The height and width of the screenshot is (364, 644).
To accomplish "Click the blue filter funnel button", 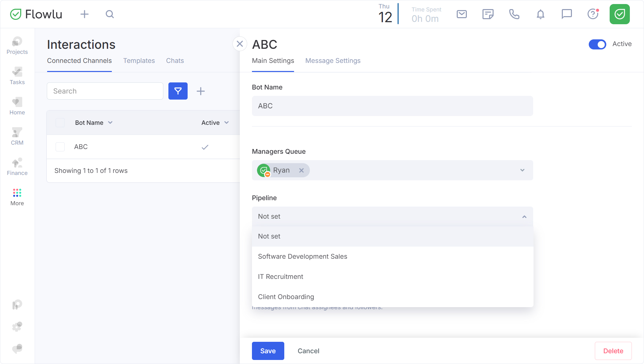I will 178,91.
